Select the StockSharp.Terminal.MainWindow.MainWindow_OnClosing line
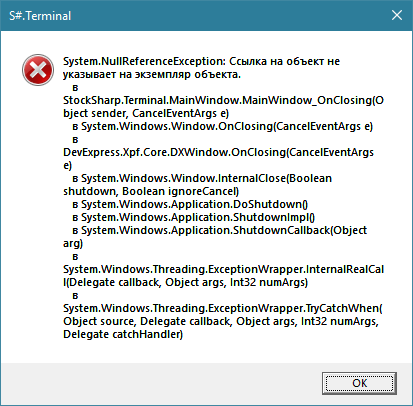413x406 pixels. point(223,100)
